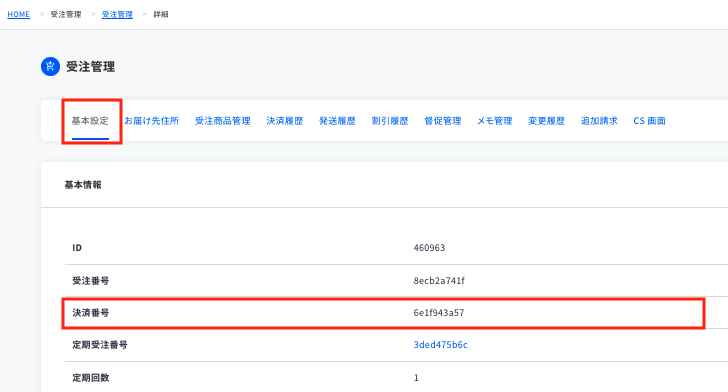Switch to the CS 画面 tab

click(650, 121)
